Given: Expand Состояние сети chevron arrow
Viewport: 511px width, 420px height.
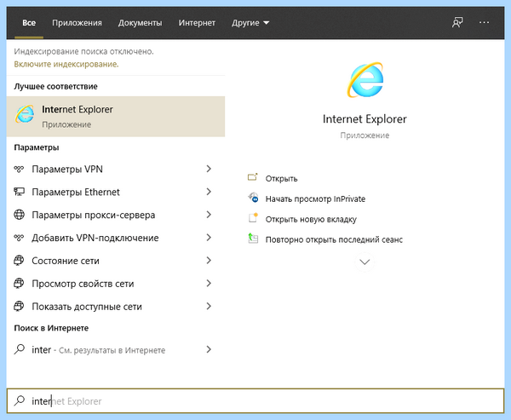Looking at the screenshot, I should pos(209,260).
